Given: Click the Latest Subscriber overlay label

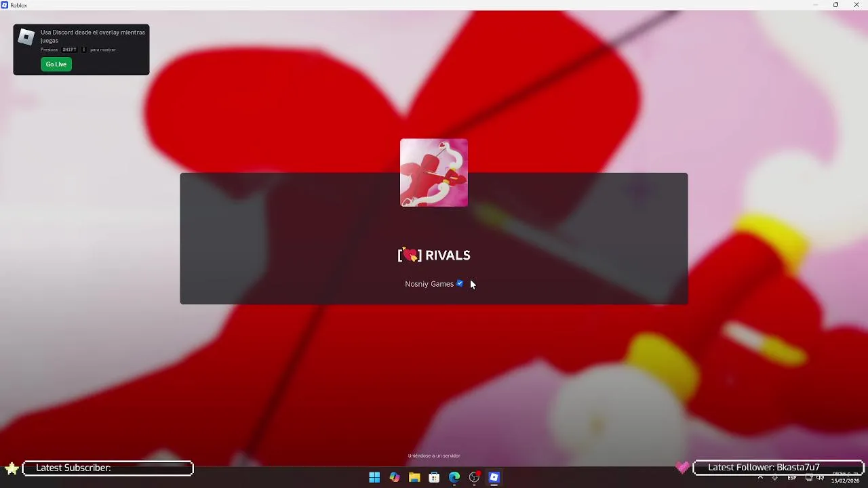Looking at the screenshot, I should [x=73, y=468].
